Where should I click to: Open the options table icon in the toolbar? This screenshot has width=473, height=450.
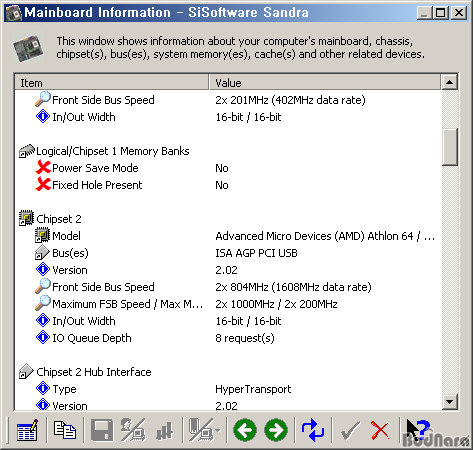pyautogui.click(x=27, y=430)
